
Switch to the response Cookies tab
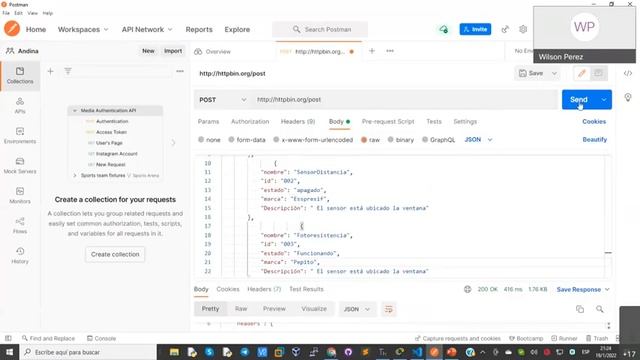(x=228, y=289)
